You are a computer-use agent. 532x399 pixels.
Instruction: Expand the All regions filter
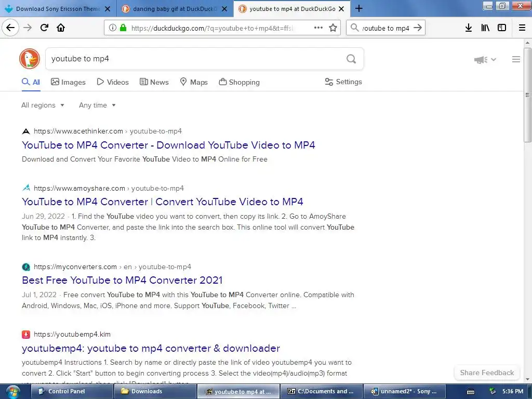coord(43,105)
